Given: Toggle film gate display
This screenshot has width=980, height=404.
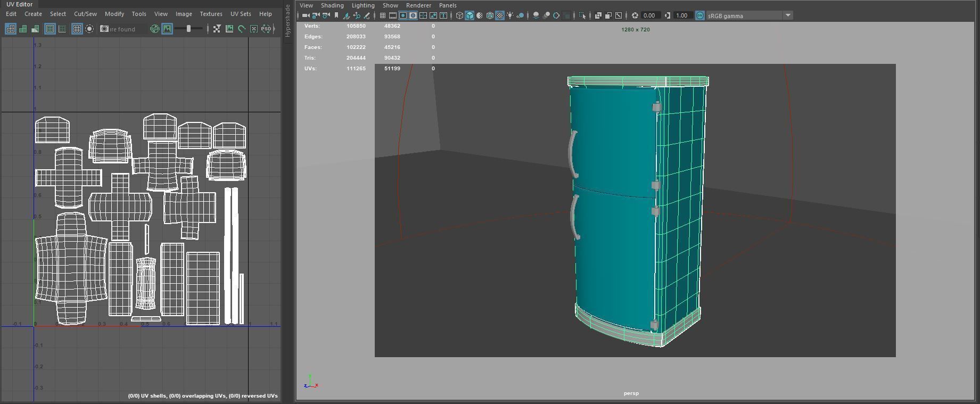Looking at the screenshot, I should [x=393, y=15].
